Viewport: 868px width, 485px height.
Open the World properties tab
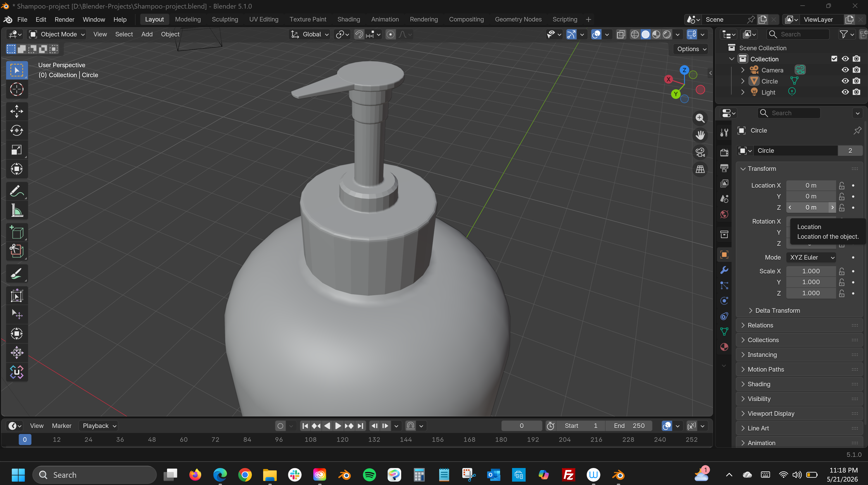point(724,214)
